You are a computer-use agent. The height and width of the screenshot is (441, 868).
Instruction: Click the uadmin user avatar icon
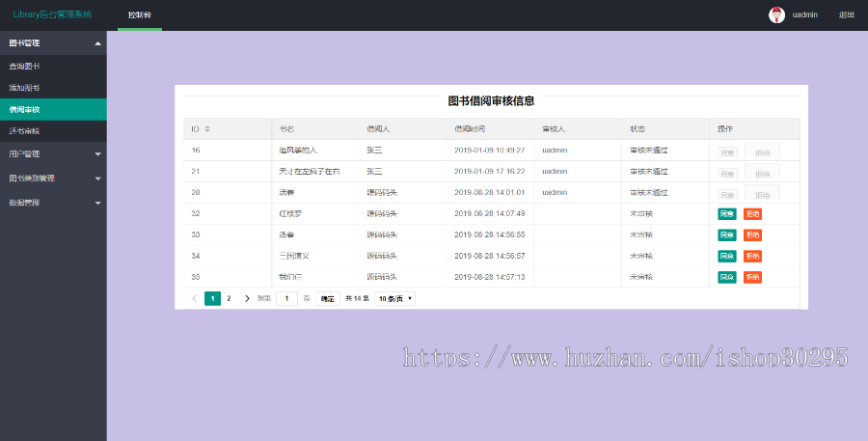click(776, 15)
